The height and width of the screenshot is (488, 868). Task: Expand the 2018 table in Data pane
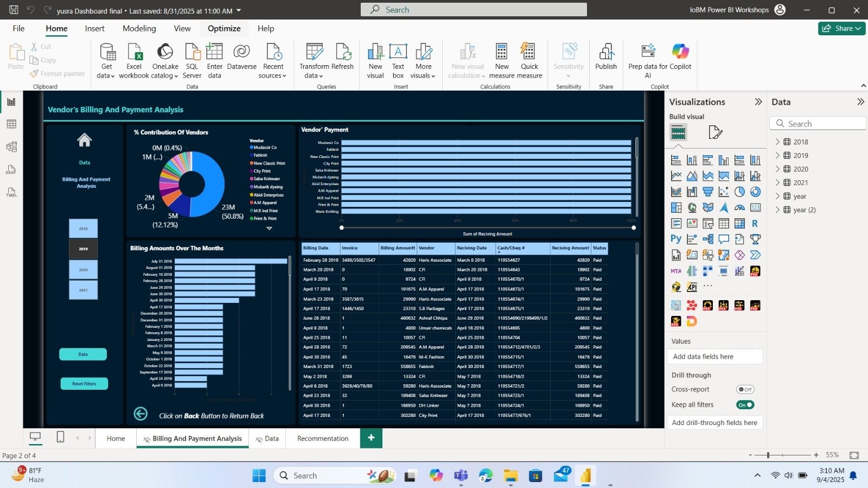point(777,142)
